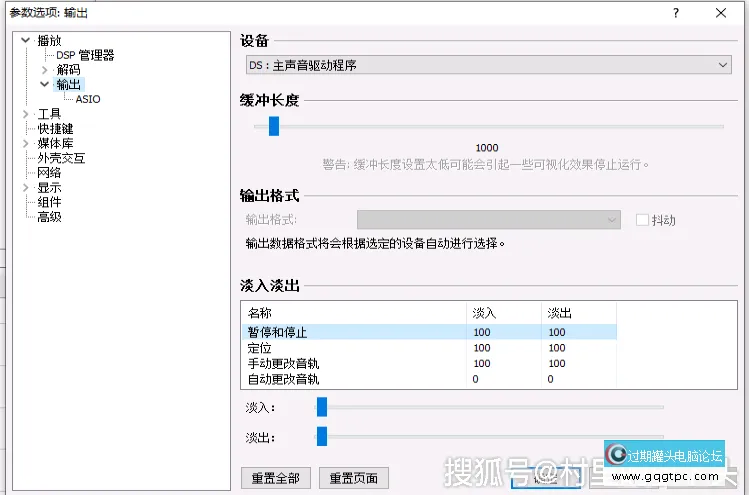Expand the 工具 tree node
749x495 pixels.
point(26,114)
